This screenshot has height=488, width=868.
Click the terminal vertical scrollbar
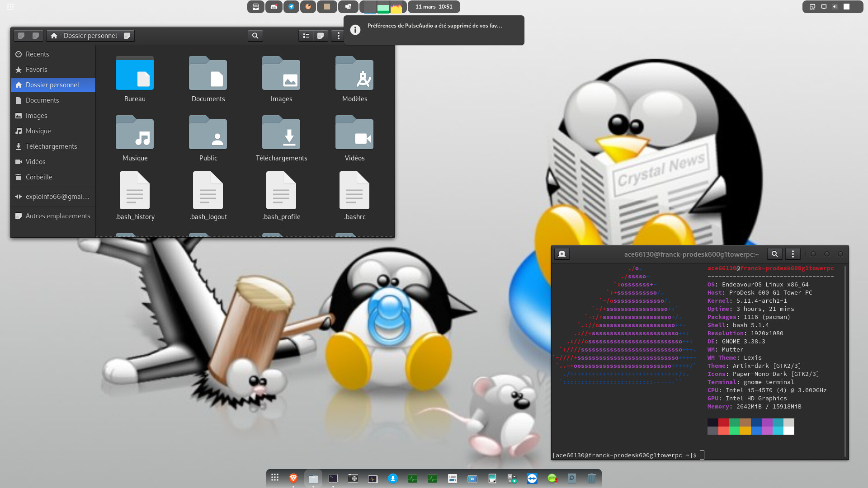[x=845, y=361]
